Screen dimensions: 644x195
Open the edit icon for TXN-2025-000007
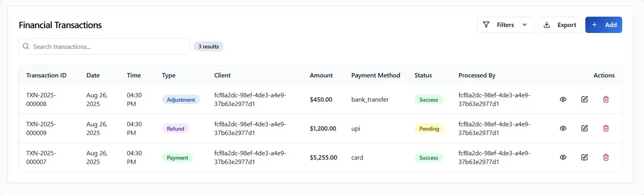(x=585, y=157)
